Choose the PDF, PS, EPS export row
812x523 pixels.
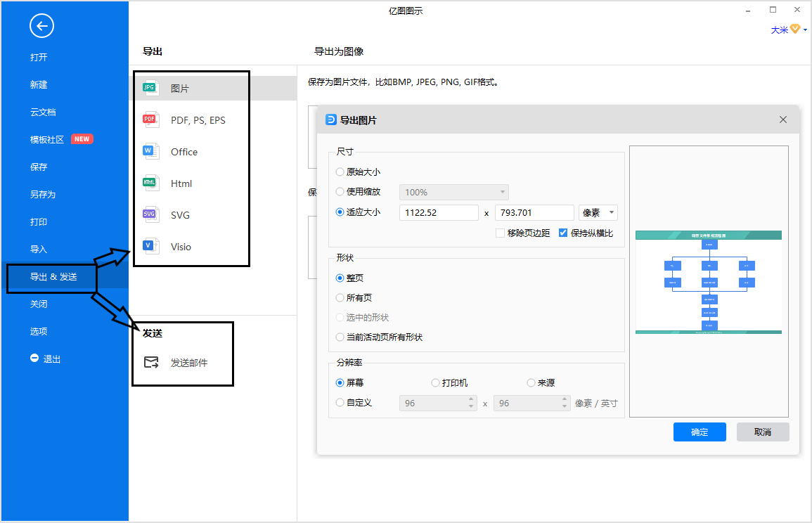point(213,120)
